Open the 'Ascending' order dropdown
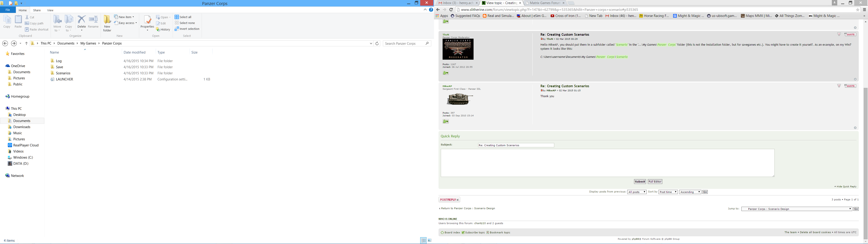The height and width of the screenshot is (244, 868). [690, 192]
